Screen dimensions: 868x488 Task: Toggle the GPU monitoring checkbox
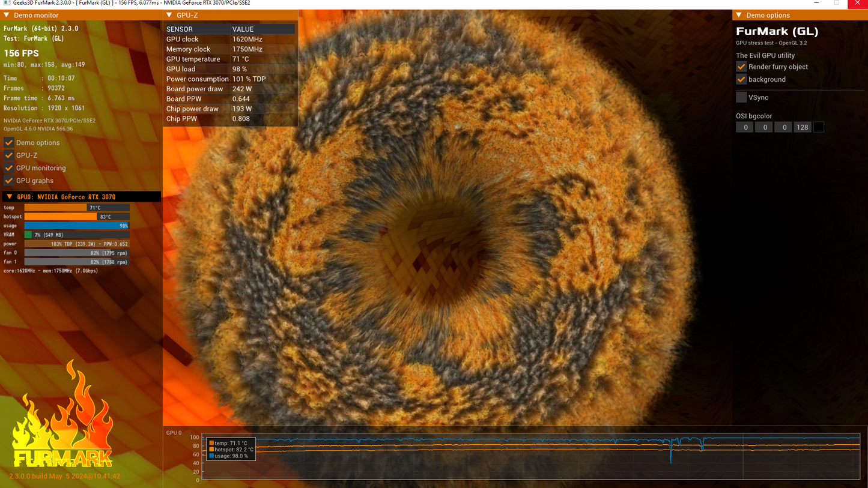tap(9, 168)
